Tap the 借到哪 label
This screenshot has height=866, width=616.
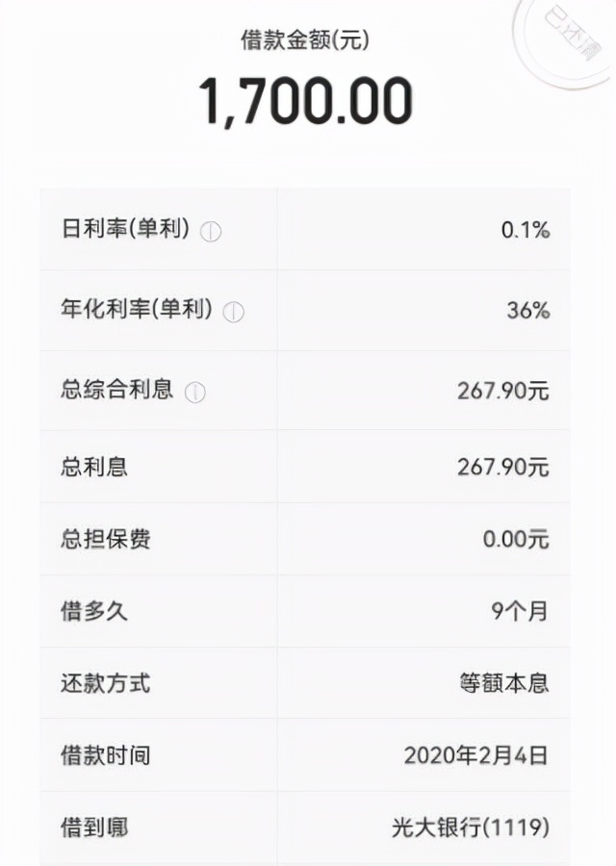click(x=93, y=827)
